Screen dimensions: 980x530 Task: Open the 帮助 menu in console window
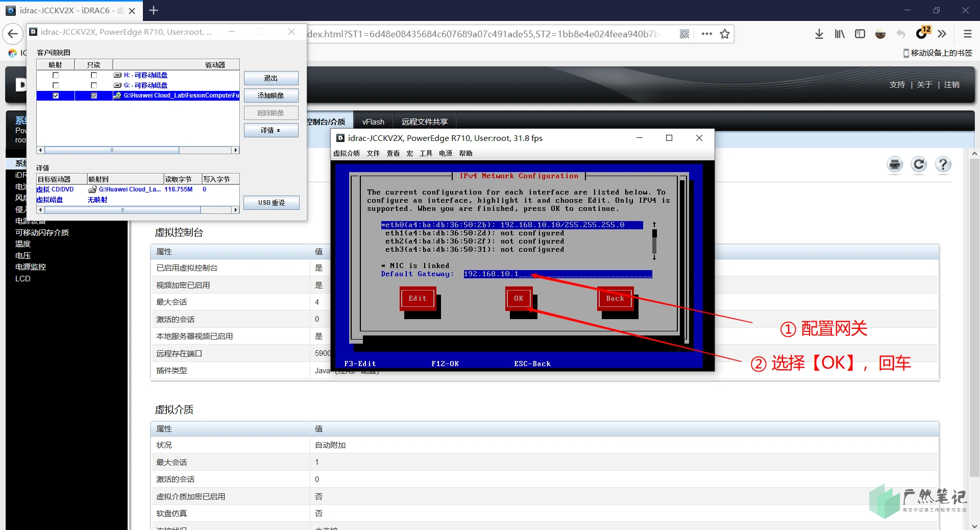465,153
